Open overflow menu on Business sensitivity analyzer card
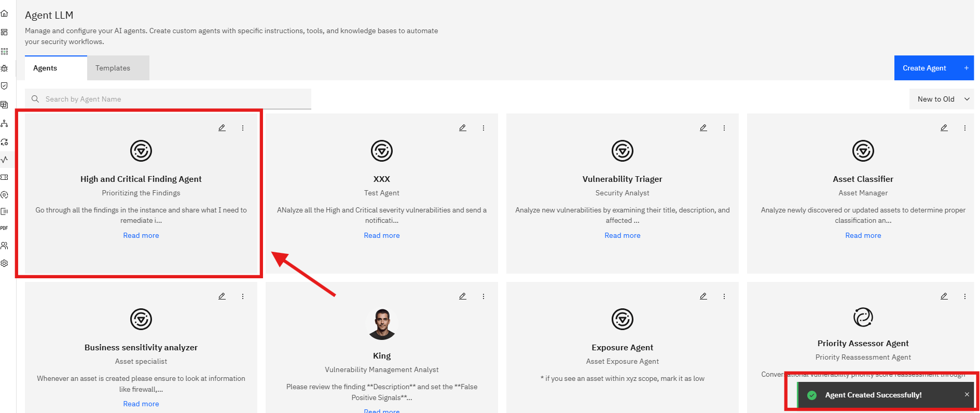 tap(243, 296)
